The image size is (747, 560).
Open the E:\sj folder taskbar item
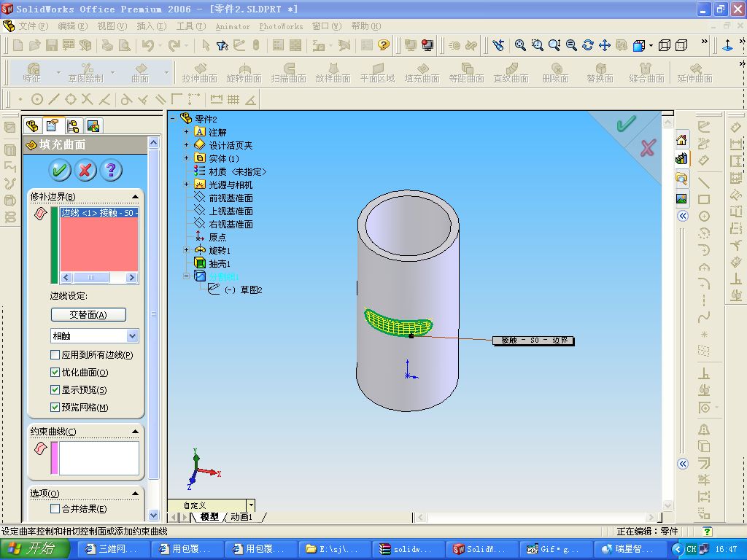[333, 549]
